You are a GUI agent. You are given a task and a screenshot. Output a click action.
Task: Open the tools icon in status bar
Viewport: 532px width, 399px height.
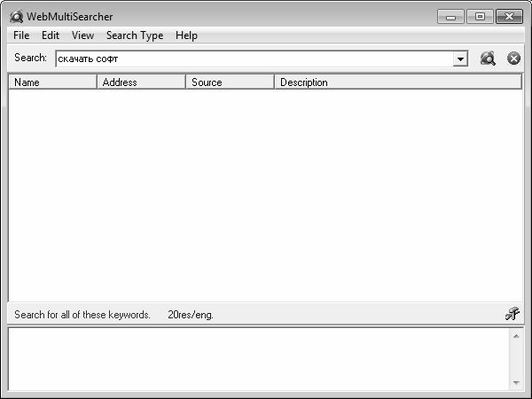coord(512,314)
